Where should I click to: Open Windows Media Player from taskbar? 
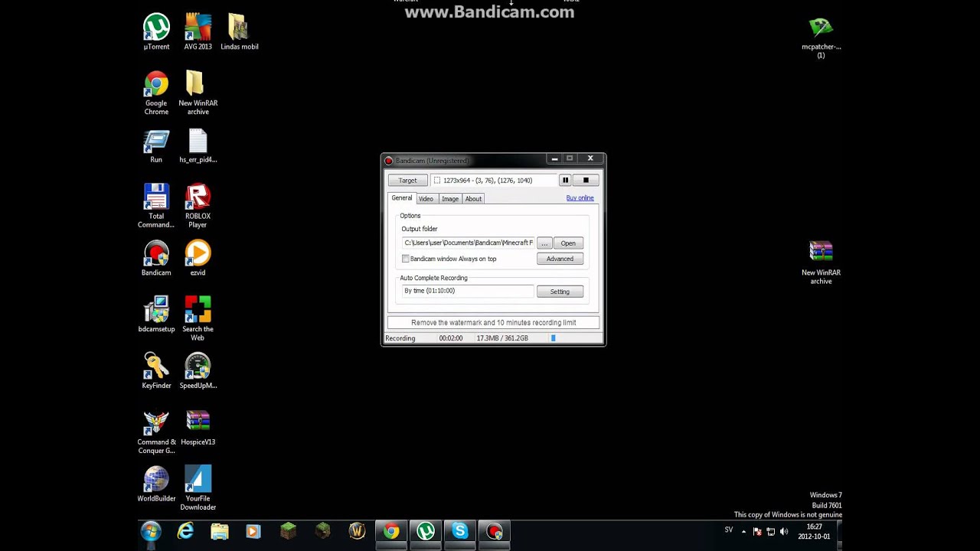pyautogui.click(x=253, y=531)
